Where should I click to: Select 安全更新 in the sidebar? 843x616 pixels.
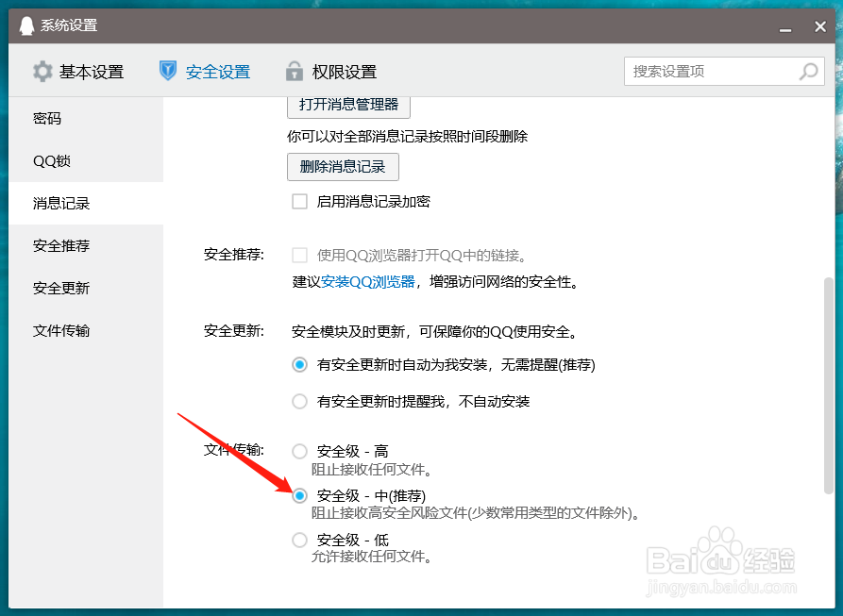tap(86, 288)
